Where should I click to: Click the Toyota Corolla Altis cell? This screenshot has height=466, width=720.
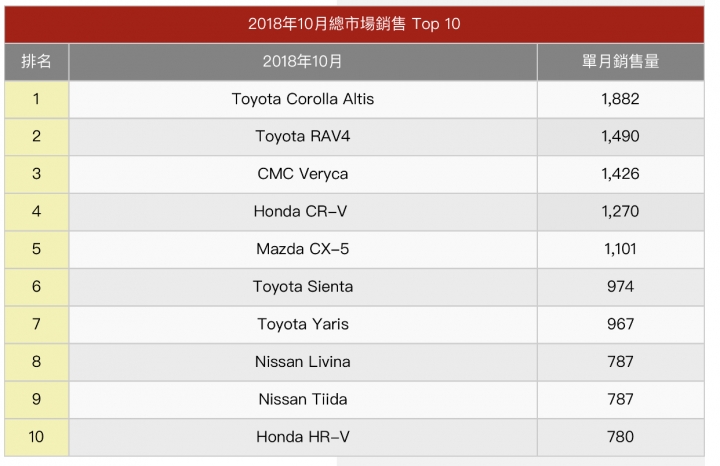302,99
